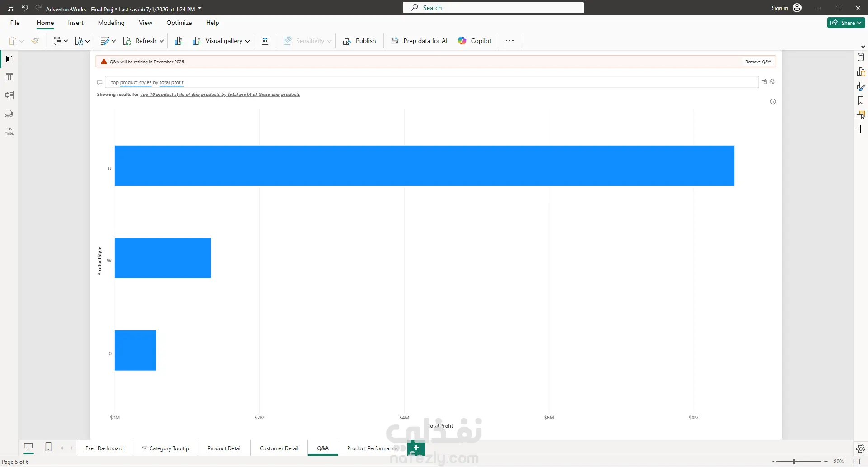Expand the Recent sources dropdown arrow
The image size is (868, 467).
pos(88,41)
